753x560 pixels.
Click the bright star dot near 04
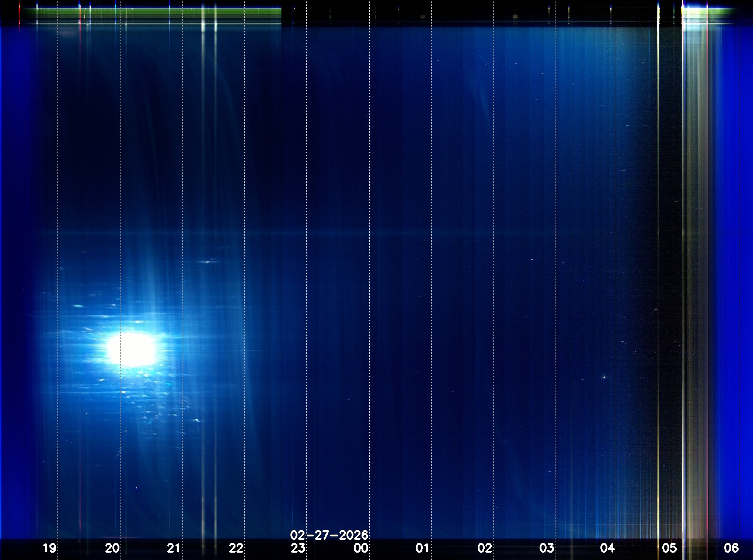(x=604, y=377)
